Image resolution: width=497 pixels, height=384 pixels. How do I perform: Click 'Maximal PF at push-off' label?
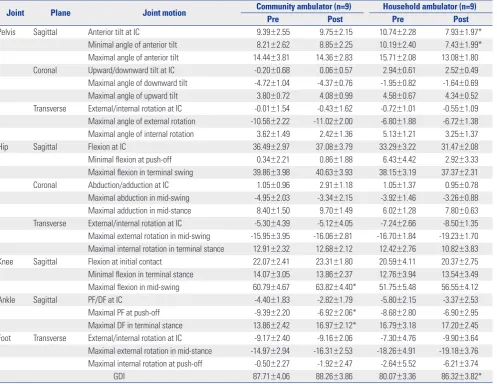pyautogui.click(x=124, y=313)
